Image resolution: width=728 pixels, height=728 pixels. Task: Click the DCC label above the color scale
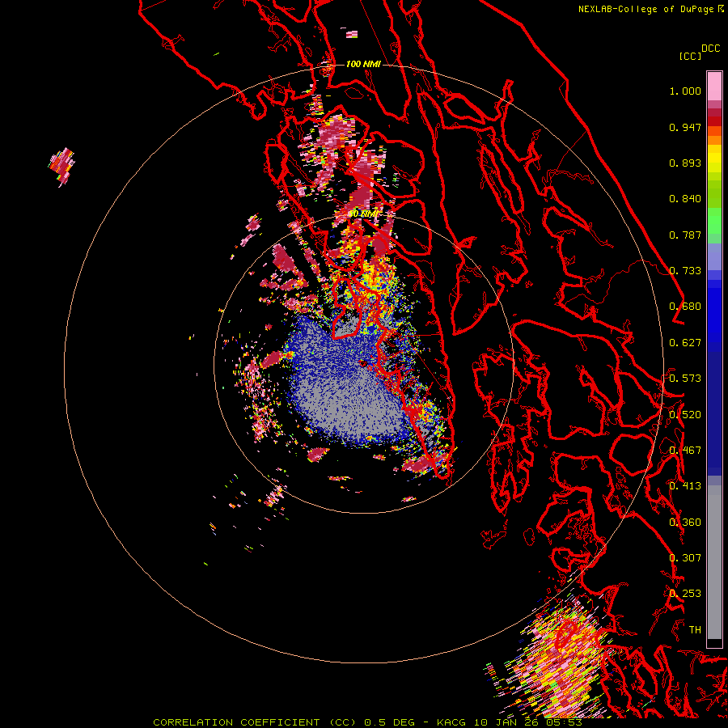click(710, 49)
